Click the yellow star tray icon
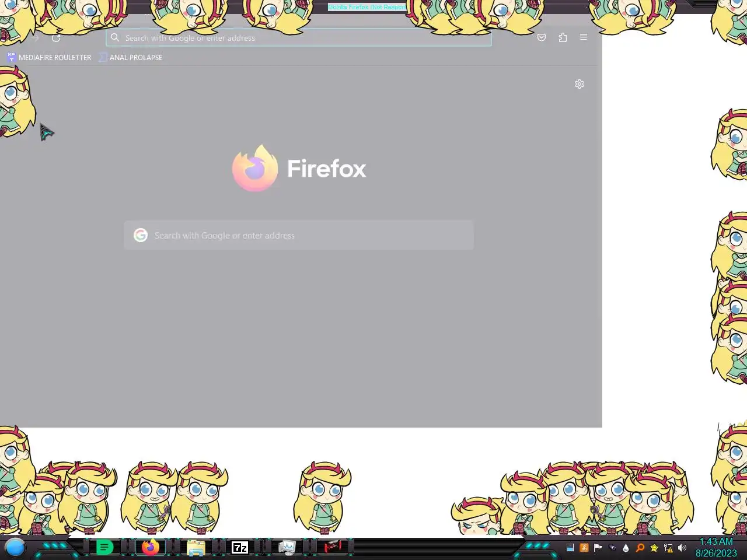Image resolution: width=747 pixels, height=560 pixels. tap(654, 548)
